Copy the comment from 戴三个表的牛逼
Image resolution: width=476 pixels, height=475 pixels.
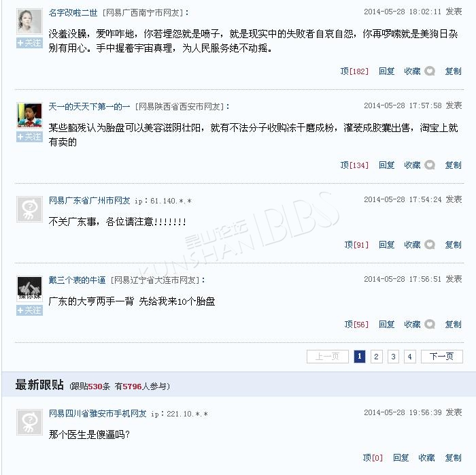[454, 324]
